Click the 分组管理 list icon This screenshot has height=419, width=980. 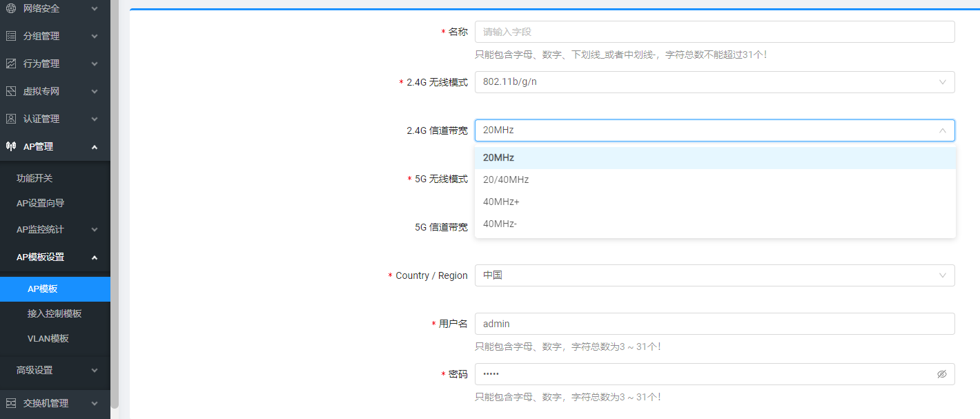11,36
